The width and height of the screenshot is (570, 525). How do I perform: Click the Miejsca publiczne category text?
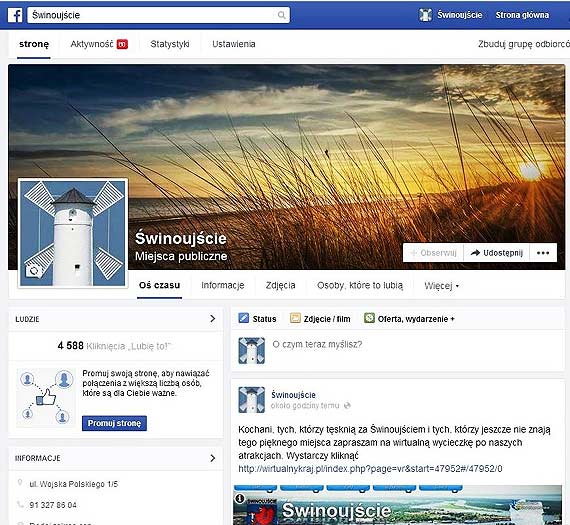tap(181, 256)
